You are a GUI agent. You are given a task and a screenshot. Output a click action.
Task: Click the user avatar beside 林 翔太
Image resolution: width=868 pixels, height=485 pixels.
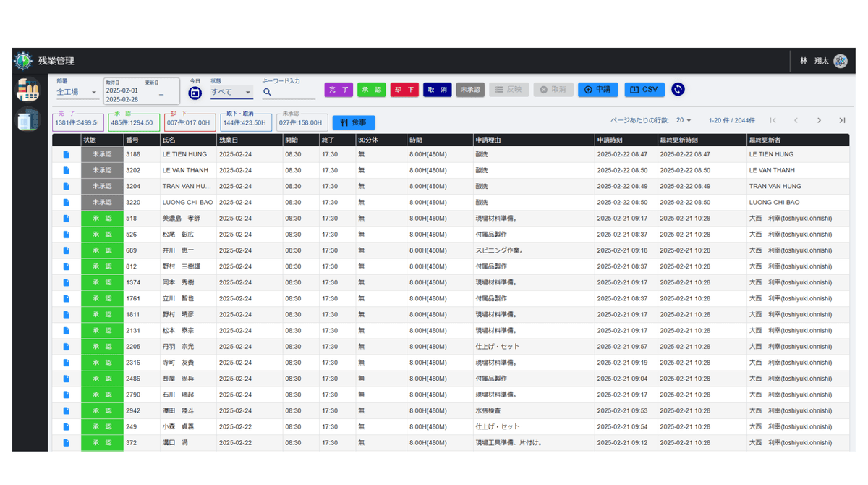tap(840, 62)
